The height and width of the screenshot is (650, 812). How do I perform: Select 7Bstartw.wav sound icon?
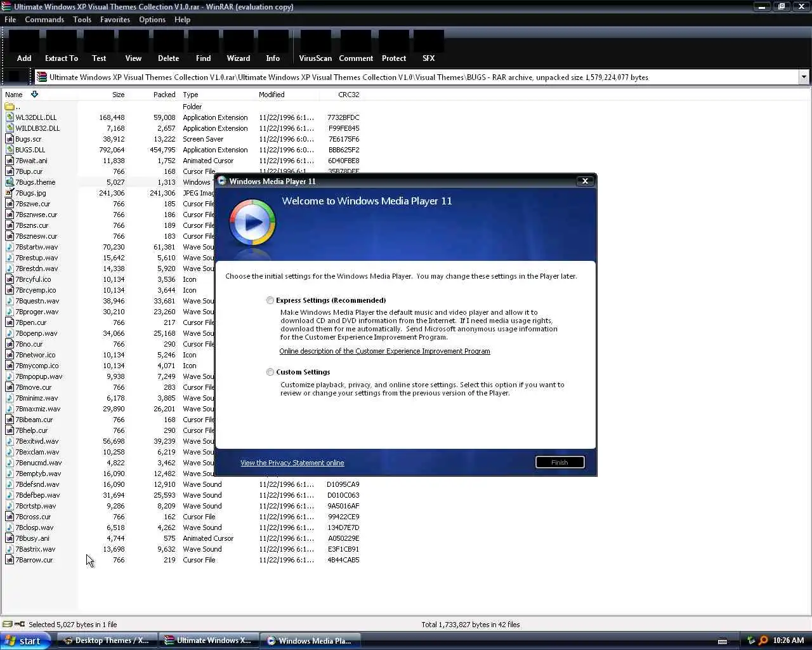[x=10, y=247]
